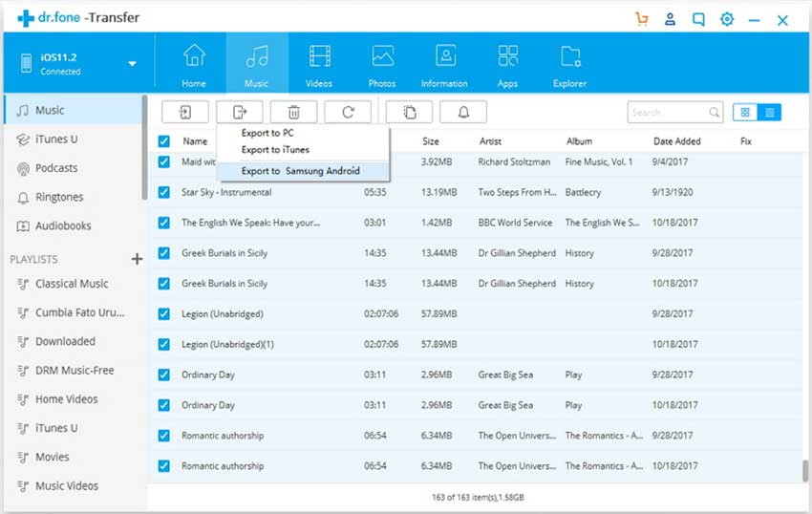This screenshot has height=514, width=812.
Task: Click the connected phone device icon
Action: 26,63
